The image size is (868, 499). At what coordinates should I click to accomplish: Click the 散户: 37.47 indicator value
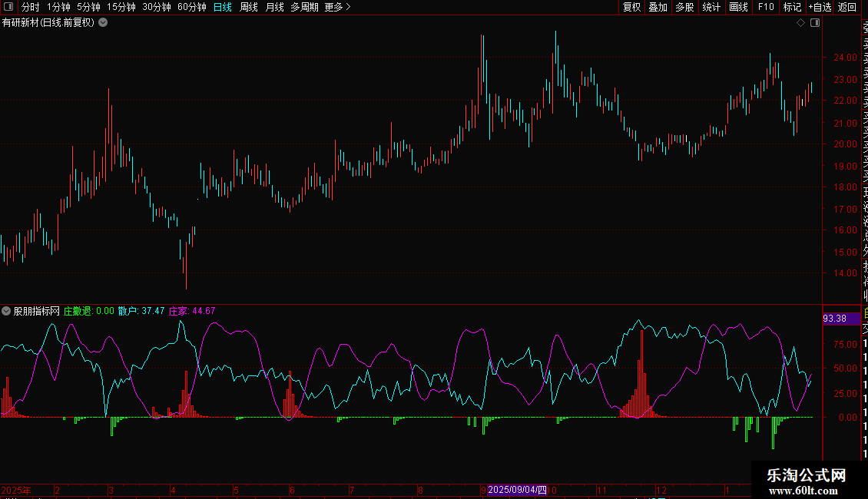pos(141,311)
